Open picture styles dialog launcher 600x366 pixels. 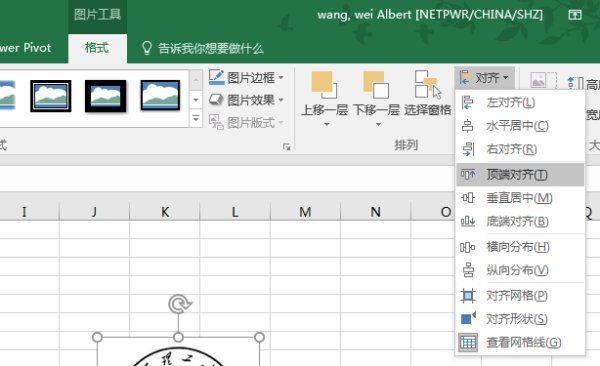coord(286,147)
